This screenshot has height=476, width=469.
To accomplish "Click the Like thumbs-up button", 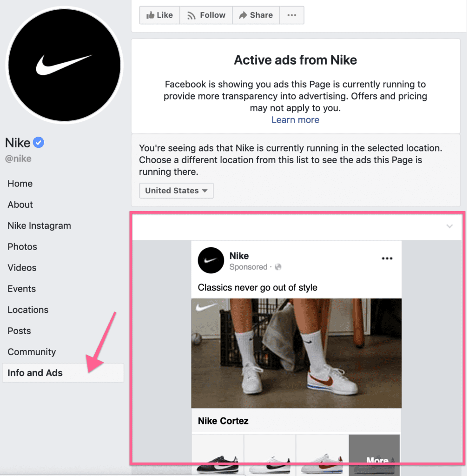I will [160, 15].
